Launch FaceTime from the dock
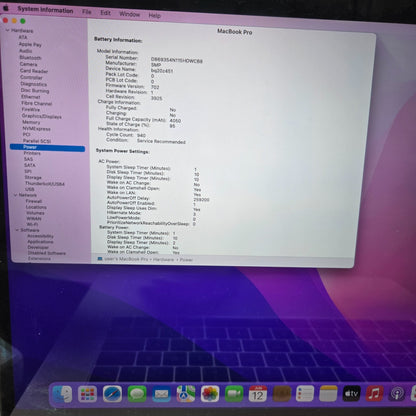 [234, 394]
